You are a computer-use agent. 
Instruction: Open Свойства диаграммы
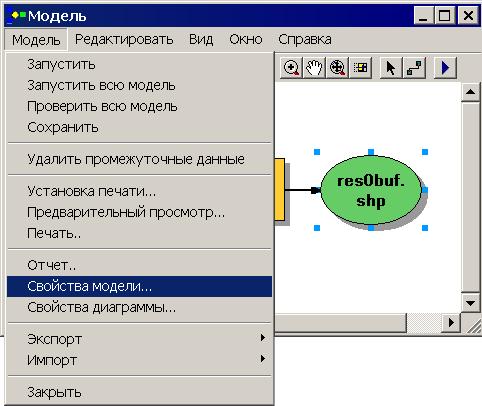coord(139,307)
